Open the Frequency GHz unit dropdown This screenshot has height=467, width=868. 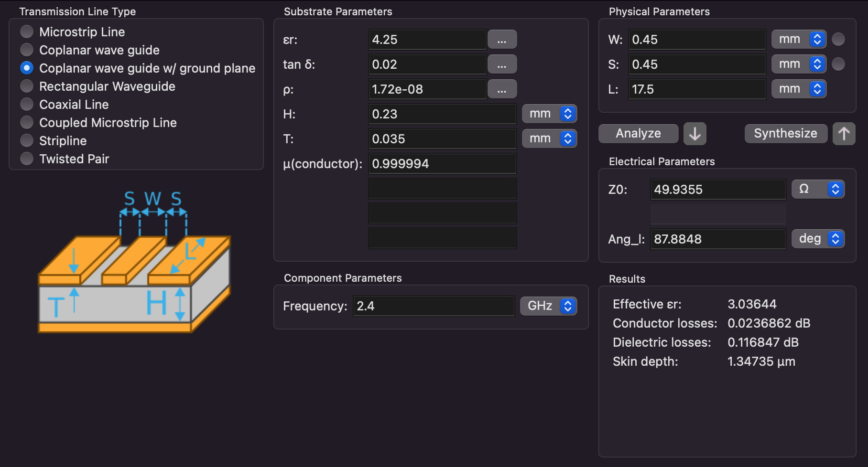pyautogui.click(x=549, y=306)
